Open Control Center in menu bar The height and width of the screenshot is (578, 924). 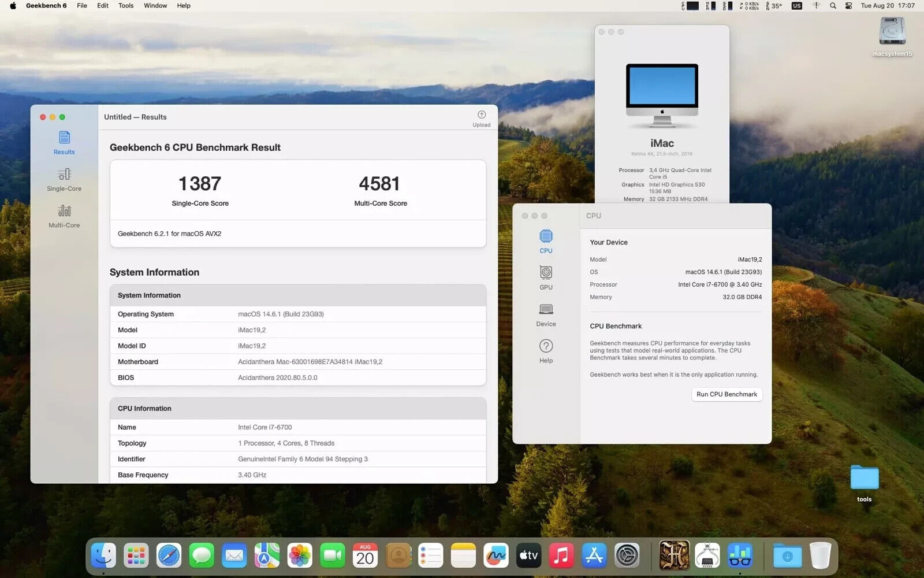tap(848, 6)
